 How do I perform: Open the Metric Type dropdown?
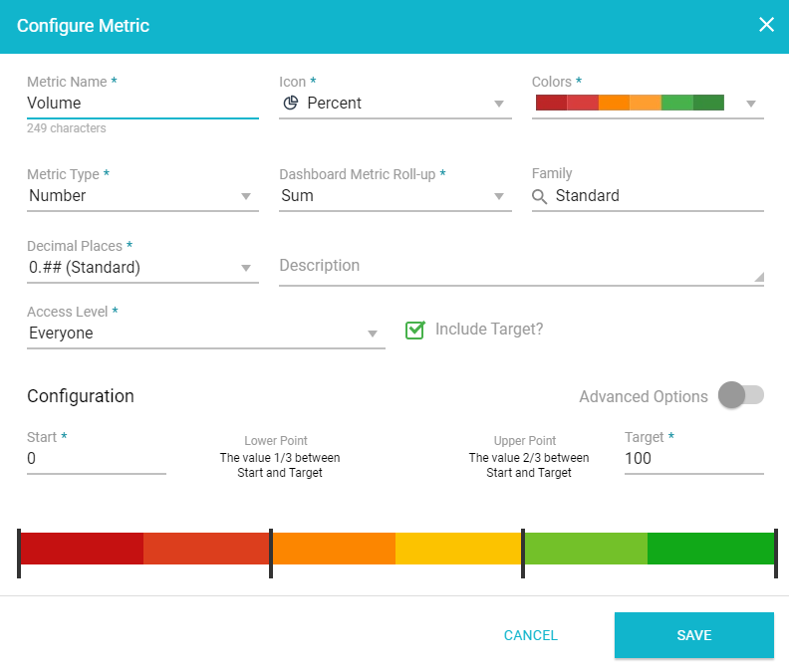(x=246, y=196)
